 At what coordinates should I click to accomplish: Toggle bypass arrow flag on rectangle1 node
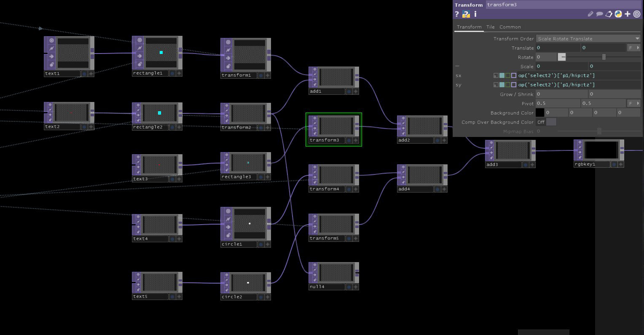pyautogui.click(x=140, y=56)
